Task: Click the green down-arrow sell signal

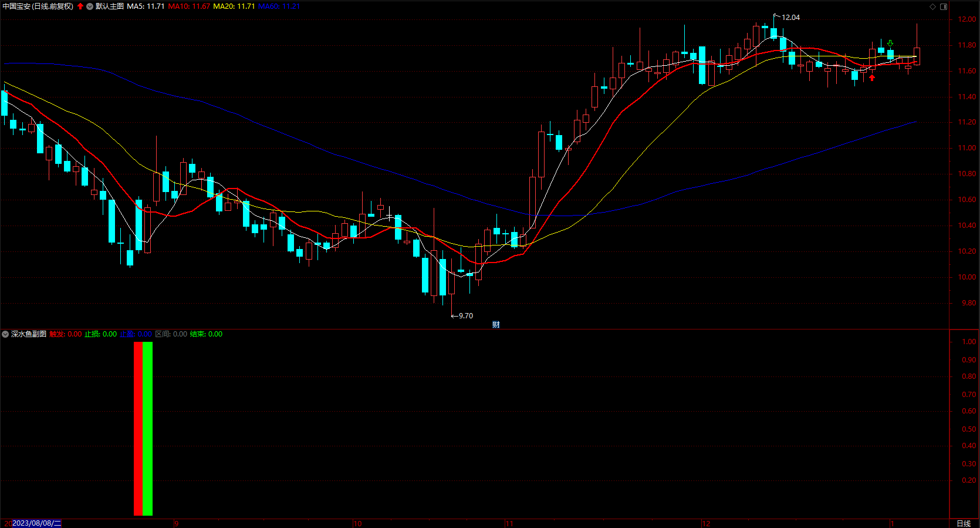Action: (x=890, y=43)
